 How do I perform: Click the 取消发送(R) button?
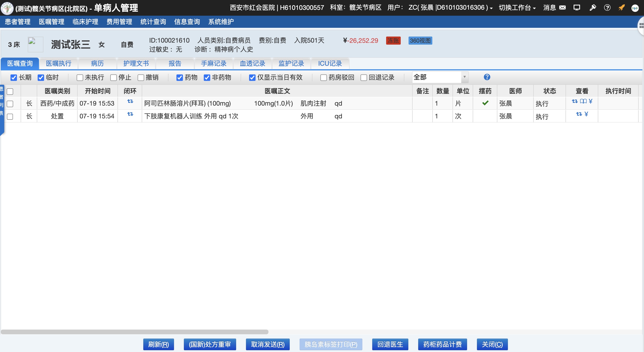pos(268,345)
